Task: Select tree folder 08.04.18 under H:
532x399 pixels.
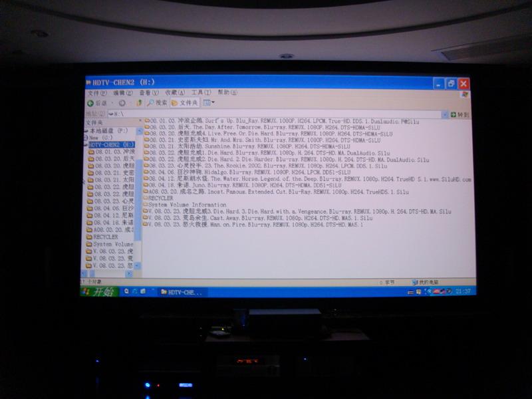Action: (110, 223)
